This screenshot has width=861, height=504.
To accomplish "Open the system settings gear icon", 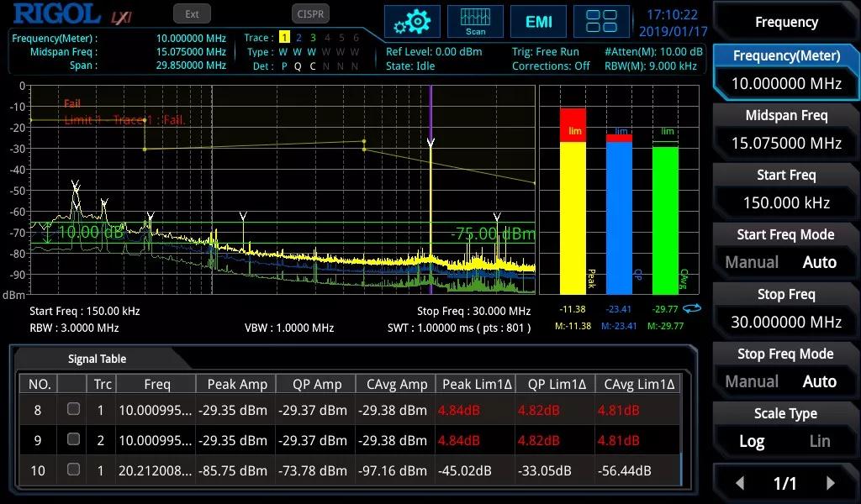I will [x=412, y=22].
